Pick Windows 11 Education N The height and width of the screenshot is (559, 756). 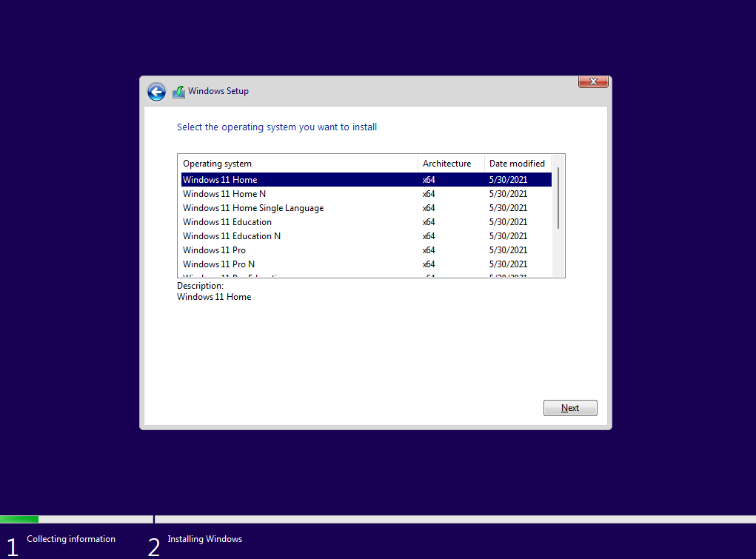(366, 236)
